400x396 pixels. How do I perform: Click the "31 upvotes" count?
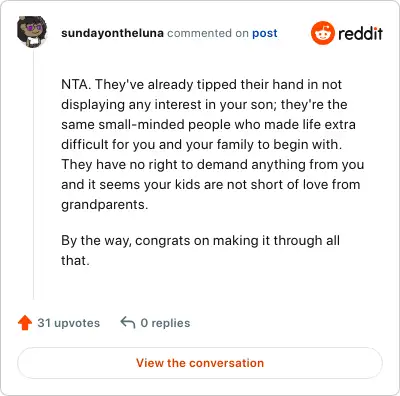coord(69,323)
